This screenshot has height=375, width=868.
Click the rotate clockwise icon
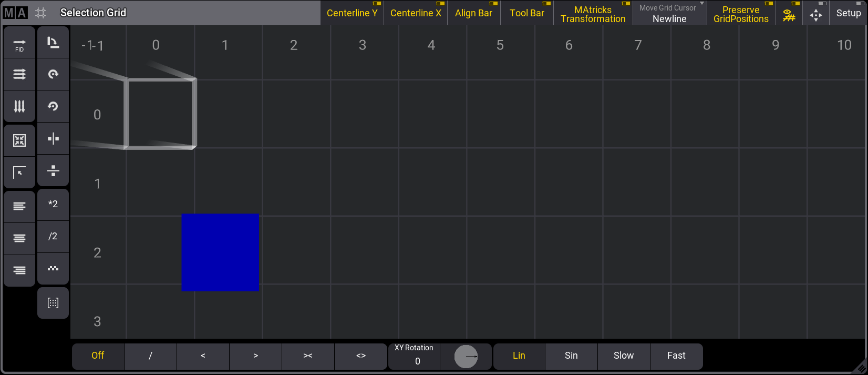coord(53,74)
